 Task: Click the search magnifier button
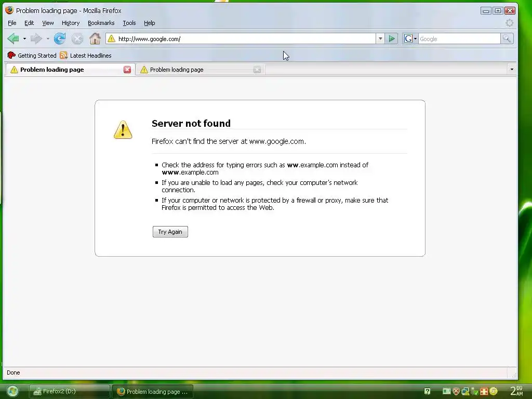click(x=507, y=38)
